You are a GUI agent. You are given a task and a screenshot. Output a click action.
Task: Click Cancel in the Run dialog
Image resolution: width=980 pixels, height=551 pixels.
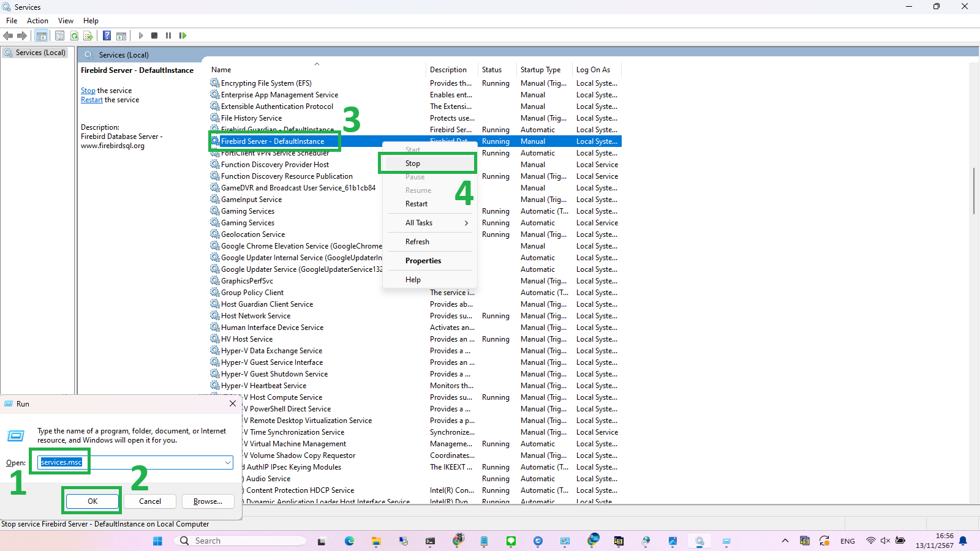click(x=150, y=501)
